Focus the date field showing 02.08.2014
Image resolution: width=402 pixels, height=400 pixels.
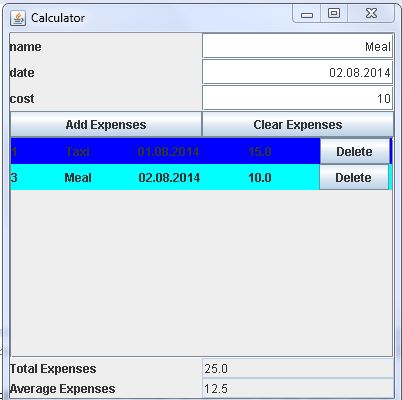(x=297, y=72)
